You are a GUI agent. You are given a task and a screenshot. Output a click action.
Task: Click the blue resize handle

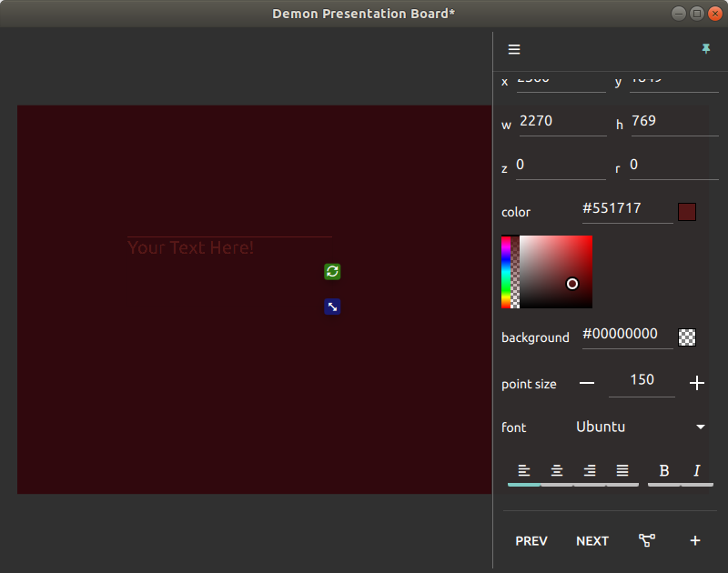click(332, 307)
